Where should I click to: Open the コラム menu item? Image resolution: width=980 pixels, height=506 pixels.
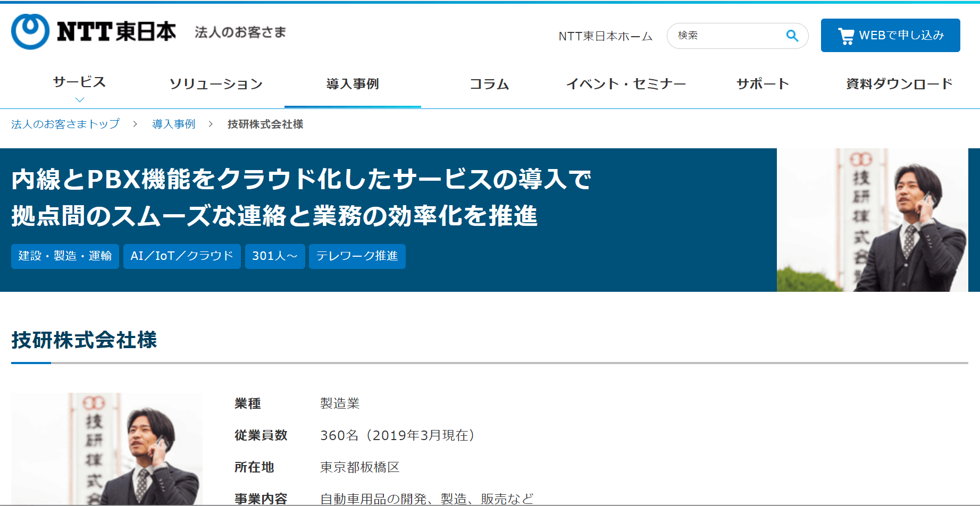click(489, 83)
